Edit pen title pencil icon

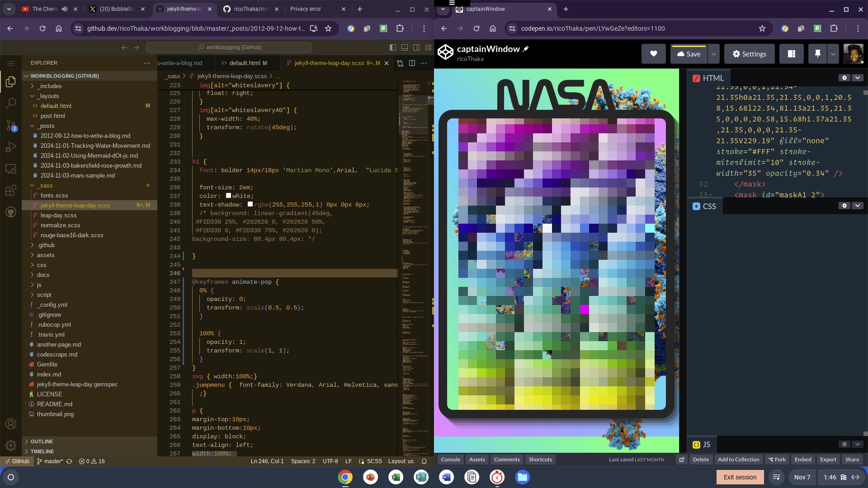(526, 49)
